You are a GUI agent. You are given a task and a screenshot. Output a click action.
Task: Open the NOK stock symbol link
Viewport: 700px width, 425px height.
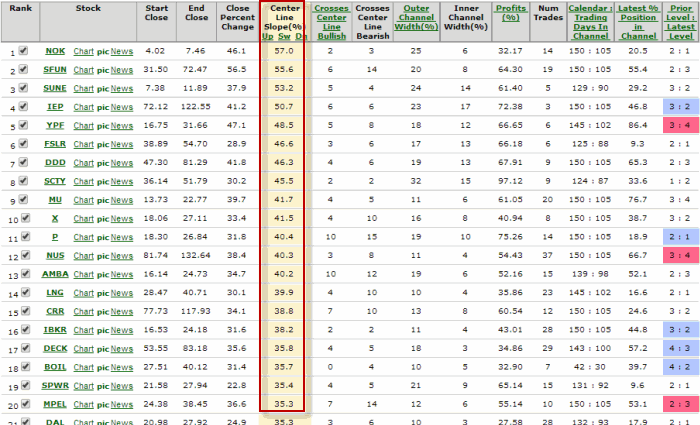click(55, 51)
